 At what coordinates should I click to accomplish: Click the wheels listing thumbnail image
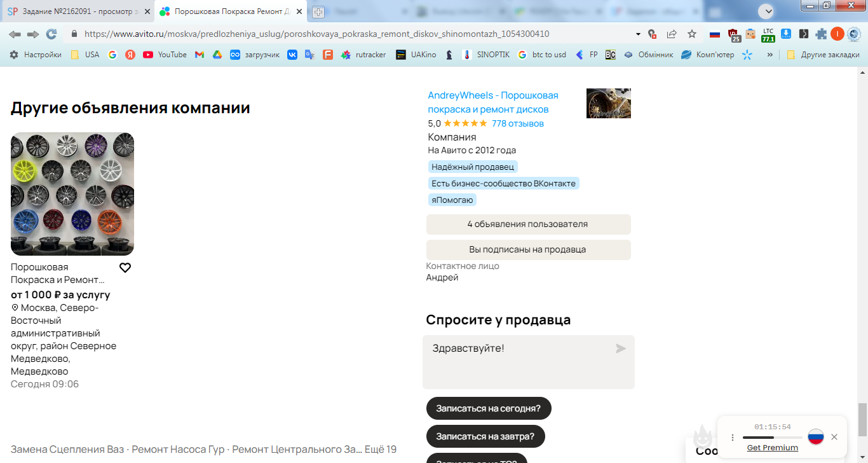(72, 194)
